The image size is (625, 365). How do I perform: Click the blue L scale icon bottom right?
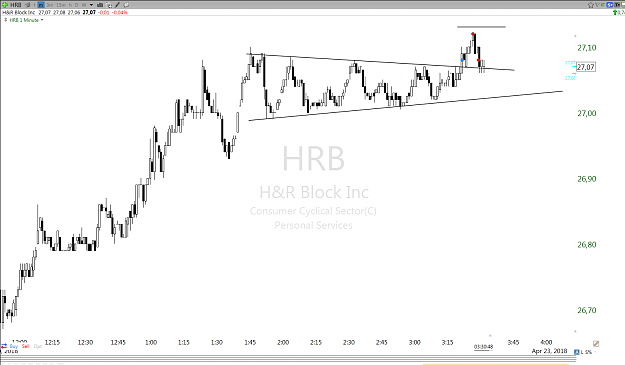(x=576, y=352)
